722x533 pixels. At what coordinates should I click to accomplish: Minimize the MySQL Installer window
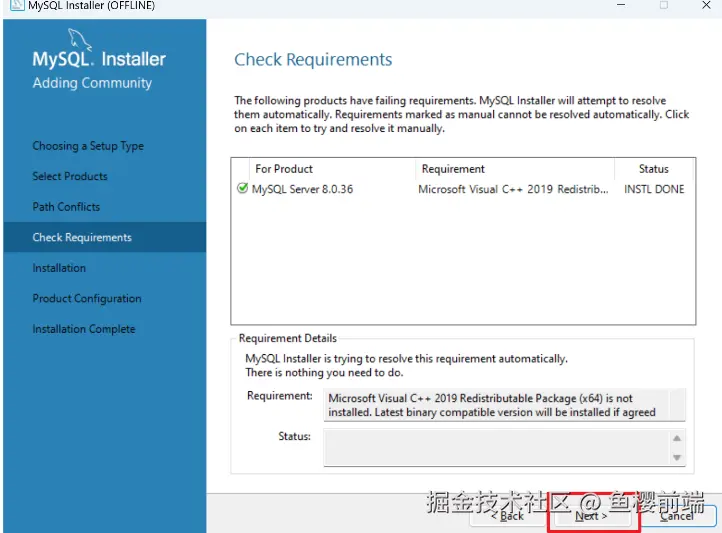621,5
